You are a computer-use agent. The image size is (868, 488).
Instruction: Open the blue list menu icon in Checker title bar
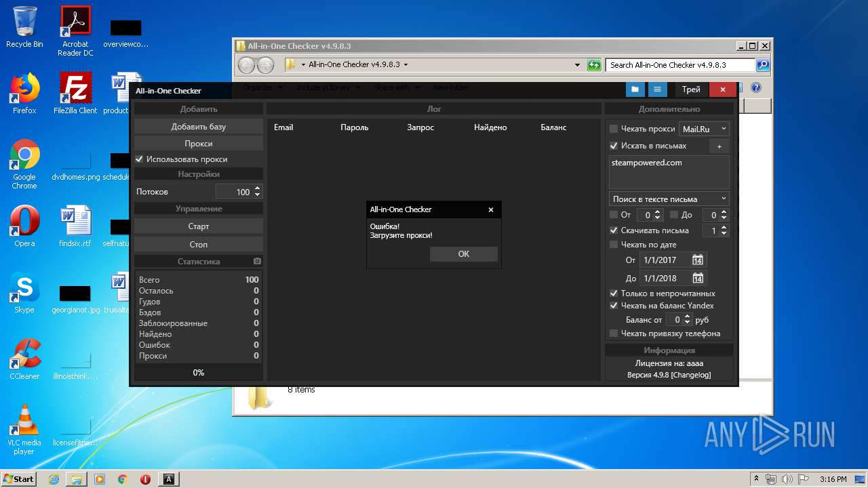coord(656,89)
